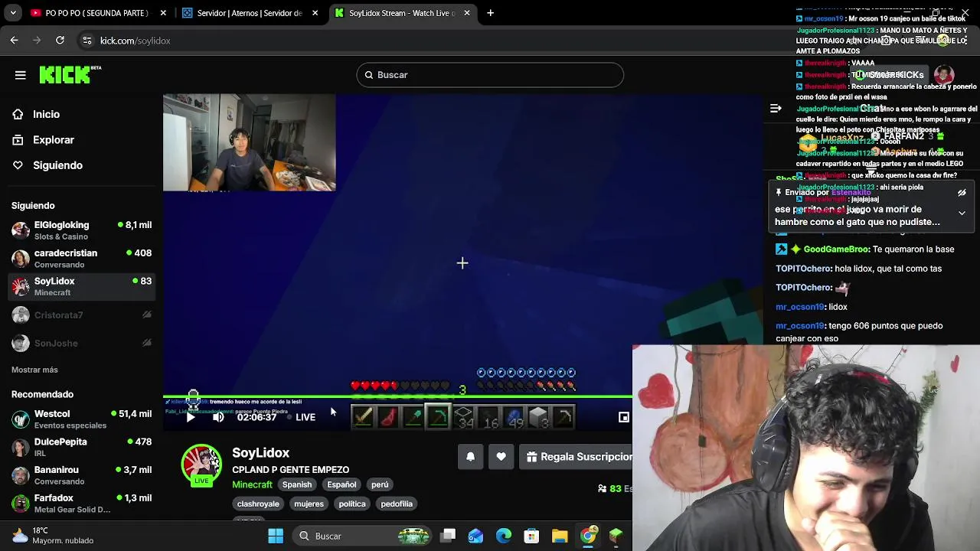The image size is (980, 551).
Task: Launch Microsoft Edge from taskbar
Action: click(504, 536)
